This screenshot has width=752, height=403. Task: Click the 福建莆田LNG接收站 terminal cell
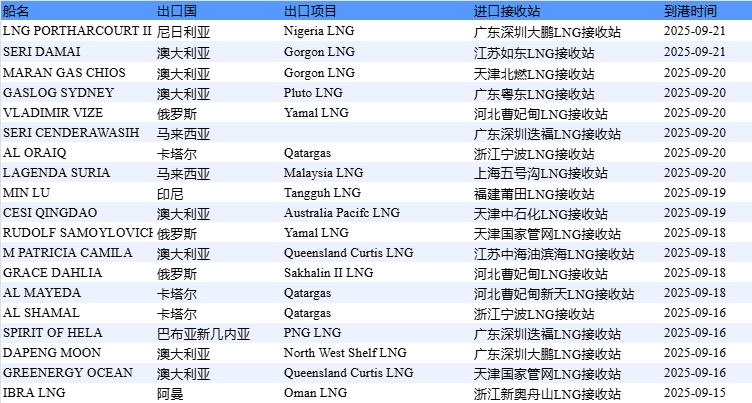(534, 194)
